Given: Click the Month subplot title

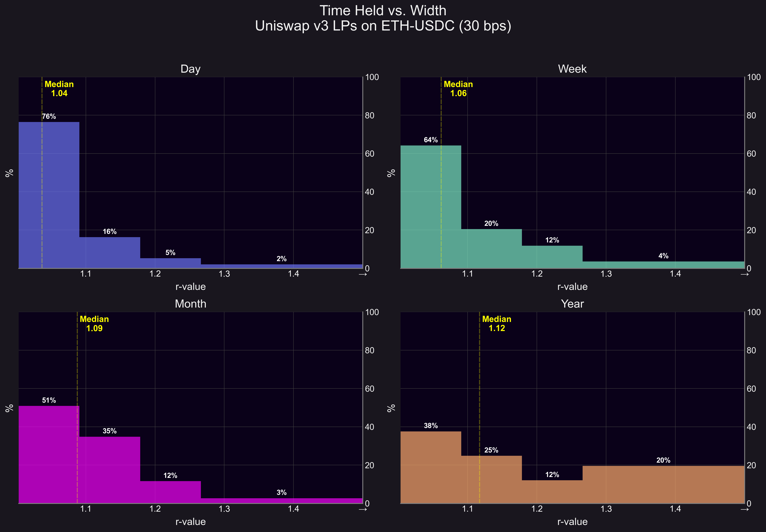Looking at the screenshot, I should (x=190, y=304).
